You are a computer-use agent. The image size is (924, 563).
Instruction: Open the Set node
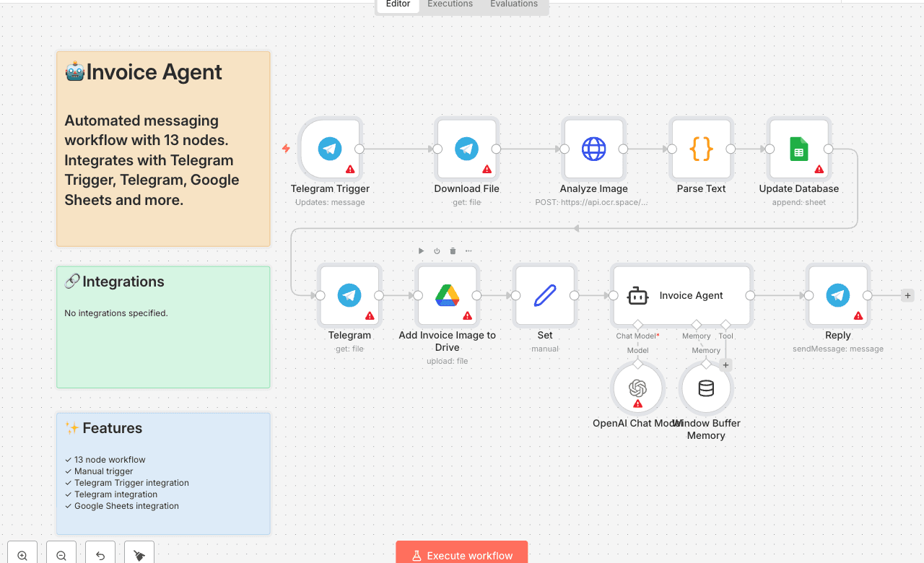545,296
